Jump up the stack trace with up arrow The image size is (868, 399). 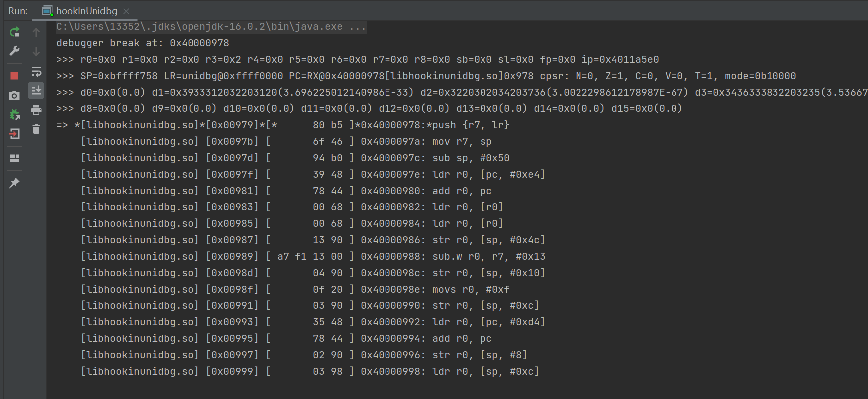click(36, 32)
